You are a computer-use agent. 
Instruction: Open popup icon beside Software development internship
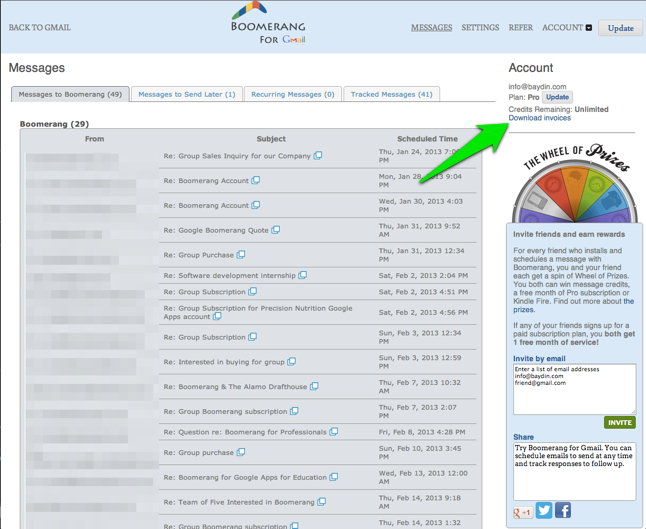302,275
